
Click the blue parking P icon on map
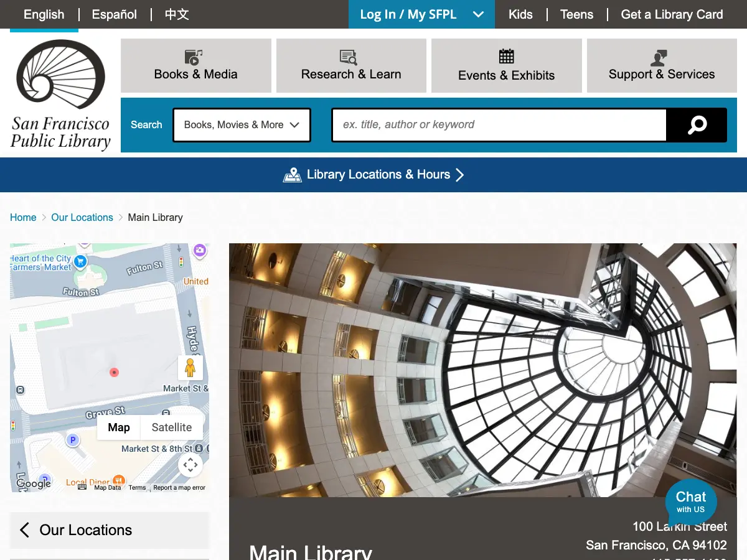(x=73, y=441)
